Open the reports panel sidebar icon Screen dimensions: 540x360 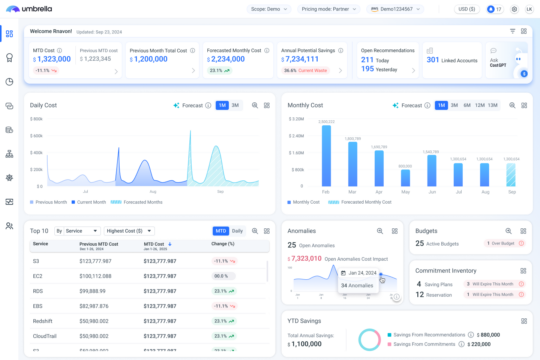[9, 202]
